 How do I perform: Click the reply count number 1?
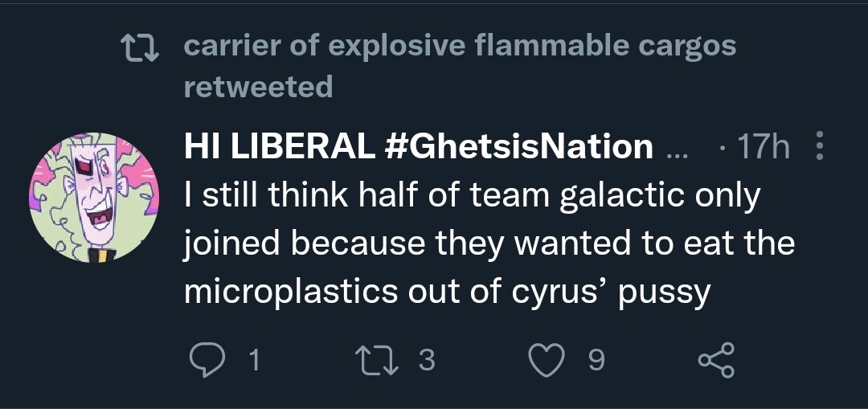click(254, 361)
